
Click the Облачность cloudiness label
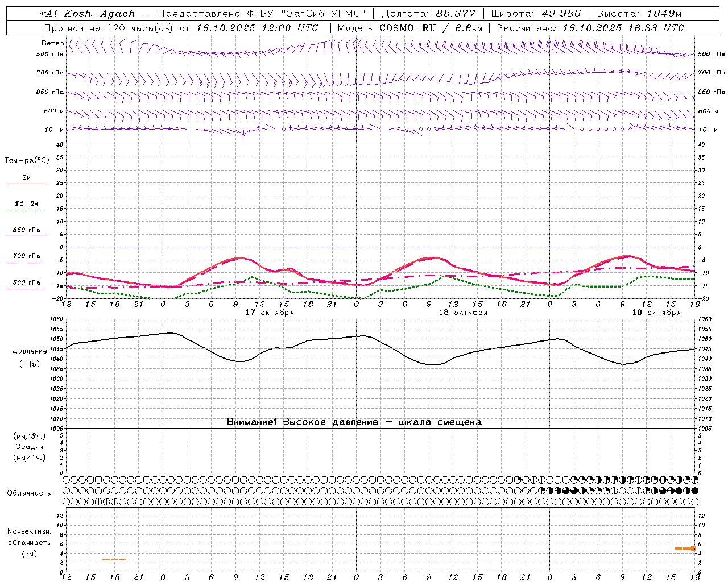click(x=29, y=493)
